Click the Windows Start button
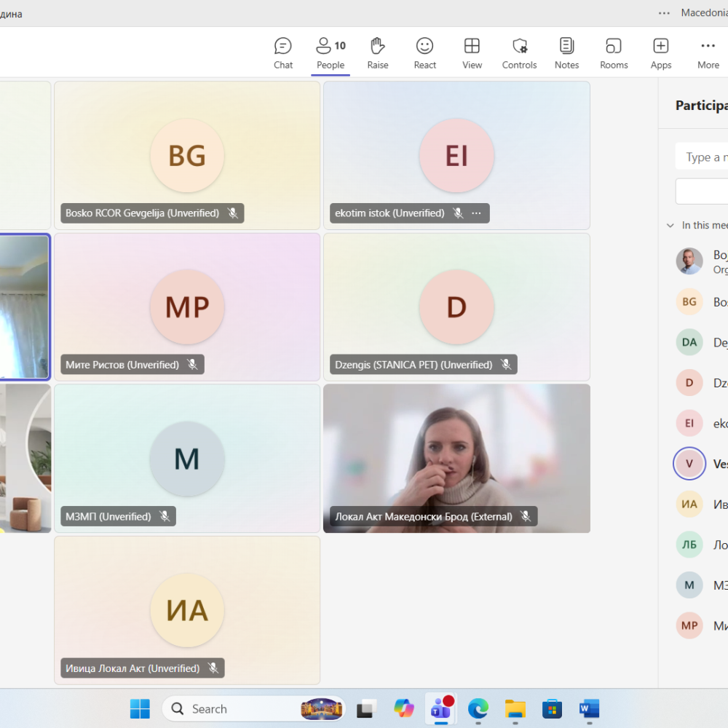 (x=140, y=708)
